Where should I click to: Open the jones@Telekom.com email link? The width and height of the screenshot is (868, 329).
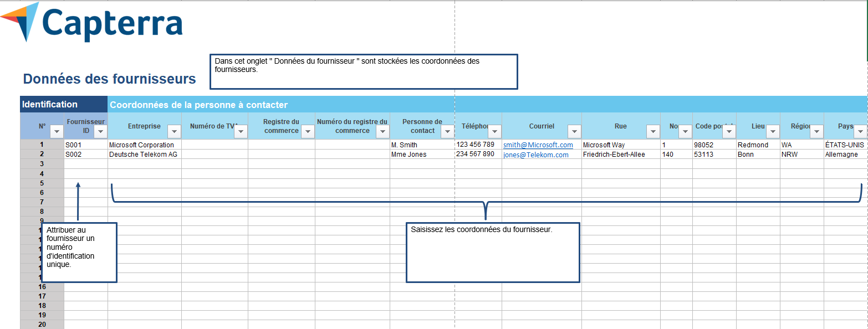535,154
